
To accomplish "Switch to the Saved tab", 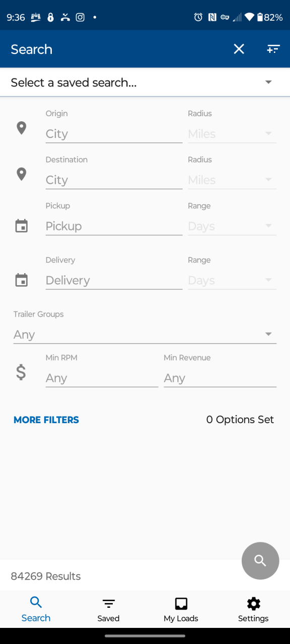I will 109,610.
